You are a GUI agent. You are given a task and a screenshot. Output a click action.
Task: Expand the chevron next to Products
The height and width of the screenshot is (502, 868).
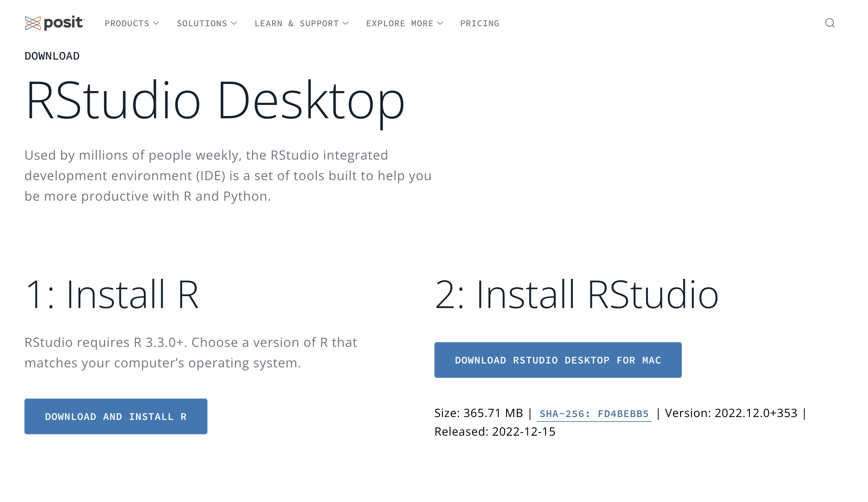pos(156,23)
